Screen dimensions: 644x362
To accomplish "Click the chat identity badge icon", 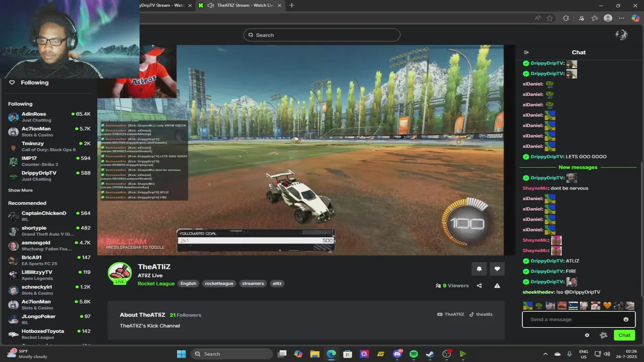I will tap(604, 335).
